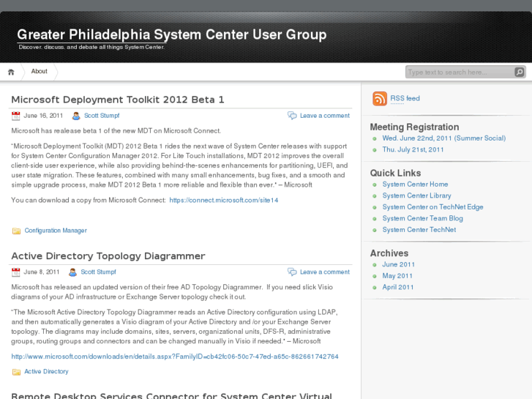Open System Center Home quick link
Viewport: 532px width, 399px height.
(x=415, y=184)
